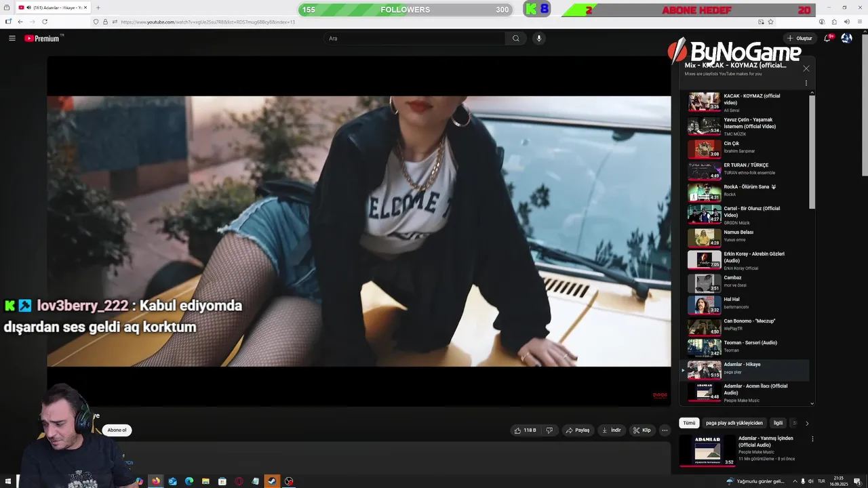Image resolution: width=868 pixels, height=488 pixels.
Task: Click the magnifier search button
Action: (x=515, y=39)
